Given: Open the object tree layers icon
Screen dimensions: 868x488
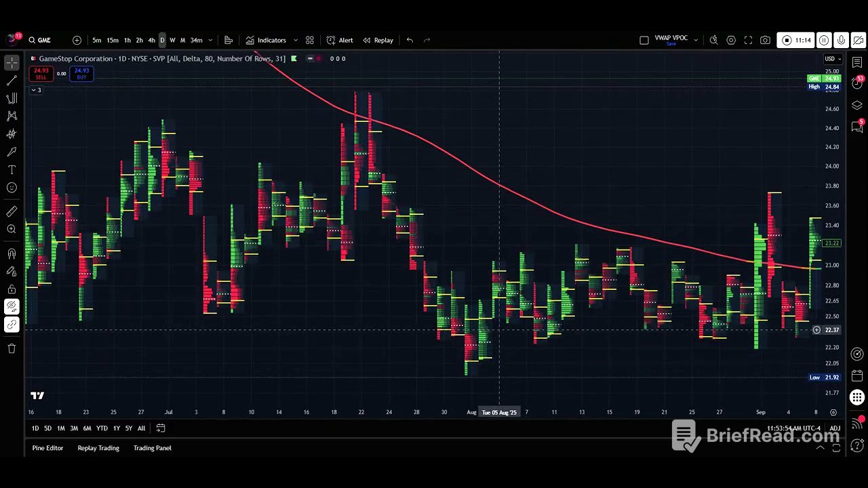Looking at the screenshot, I should pos(857,105).
